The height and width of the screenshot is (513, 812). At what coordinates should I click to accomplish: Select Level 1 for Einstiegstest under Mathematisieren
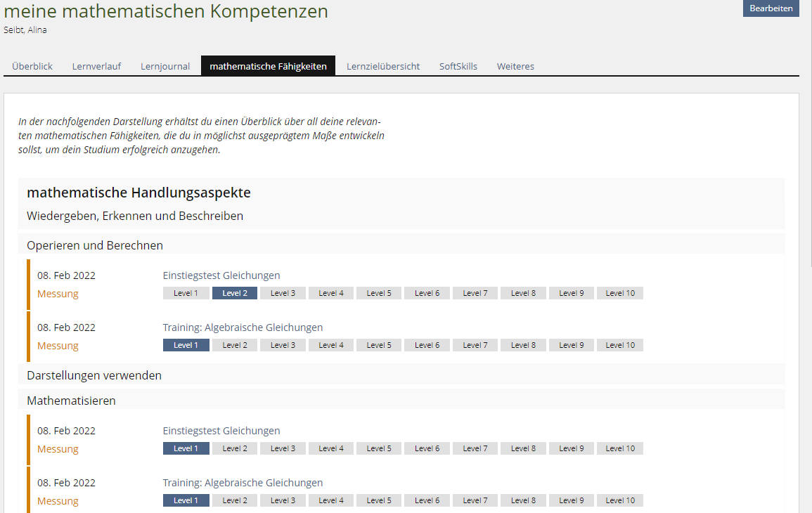[186, 448]
